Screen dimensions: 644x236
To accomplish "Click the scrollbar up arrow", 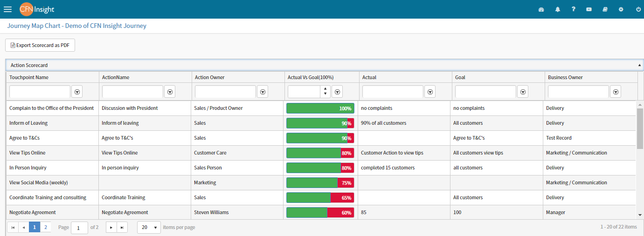I will 640,104.
